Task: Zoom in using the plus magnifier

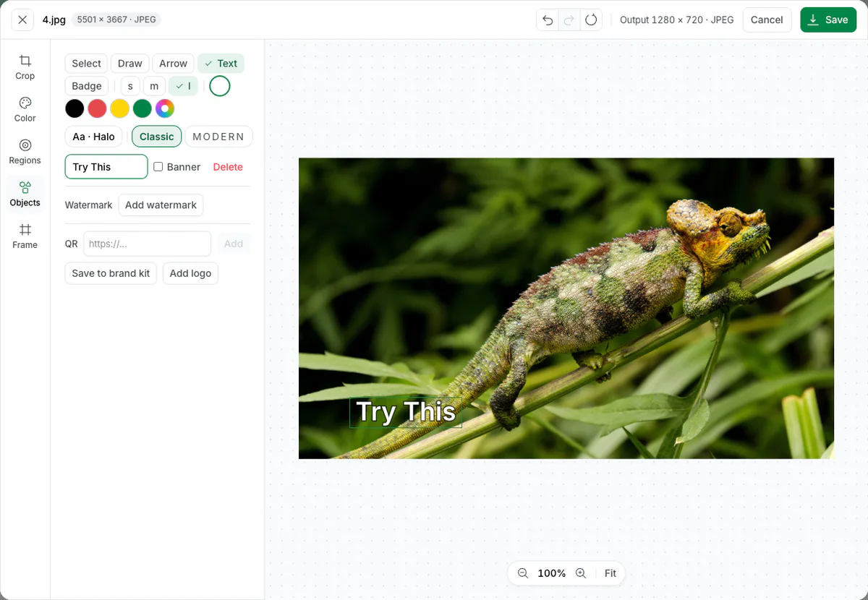Action: 580,573
